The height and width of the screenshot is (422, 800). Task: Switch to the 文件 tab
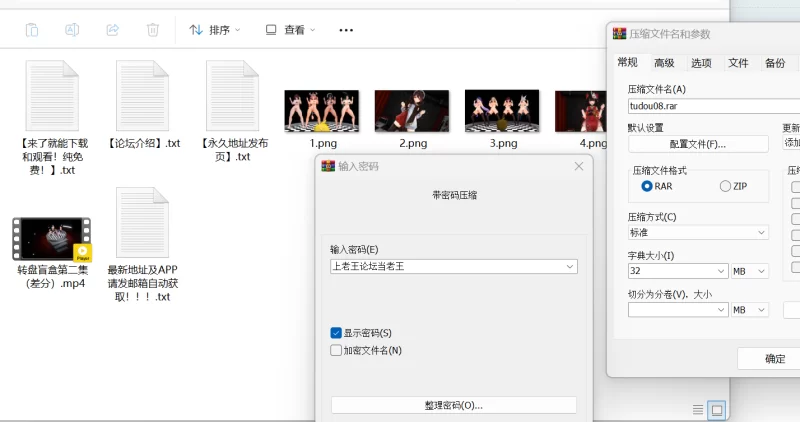point(738,63)
